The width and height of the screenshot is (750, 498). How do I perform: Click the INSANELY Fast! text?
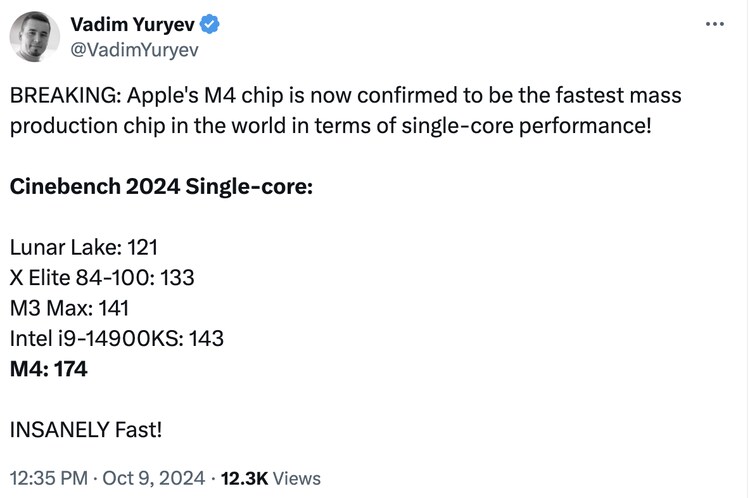(x=85, y=429)
